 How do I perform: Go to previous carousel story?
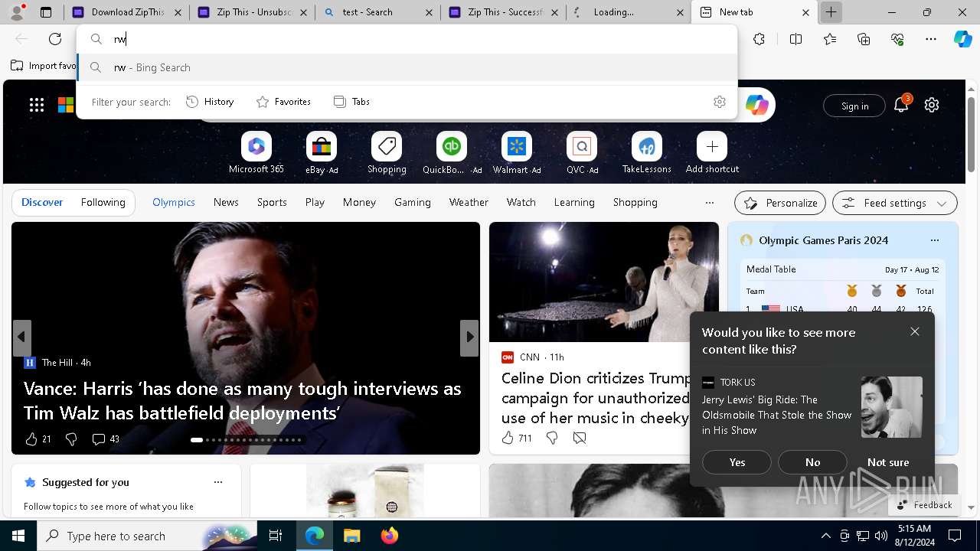(x=21, y=337)
